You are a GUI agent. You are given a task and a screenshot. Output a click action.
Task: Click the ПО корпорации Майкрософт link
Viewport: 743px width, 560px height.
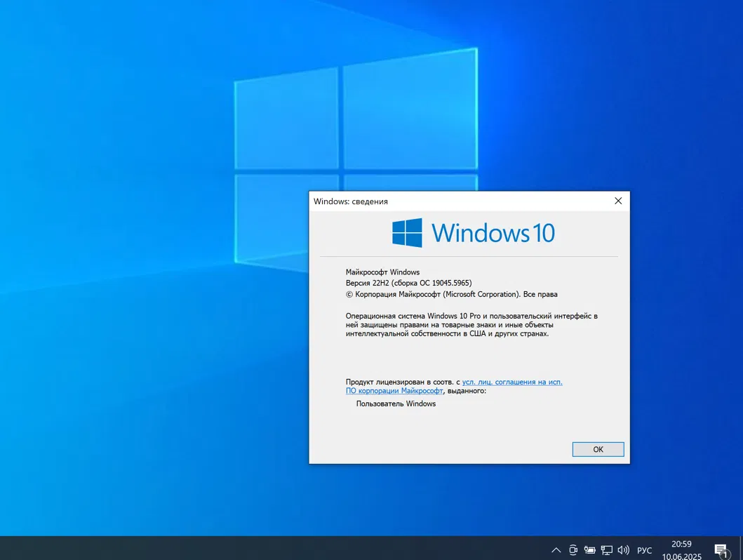point(394,390)
